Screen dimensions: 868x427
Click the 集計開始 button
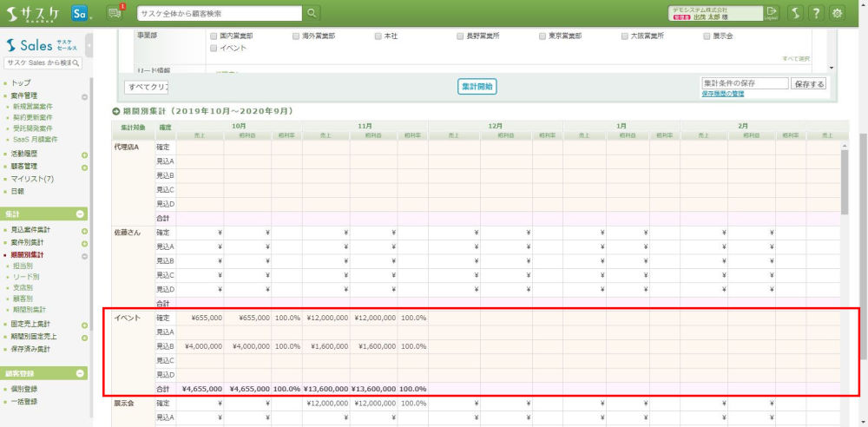coord(477,87)
